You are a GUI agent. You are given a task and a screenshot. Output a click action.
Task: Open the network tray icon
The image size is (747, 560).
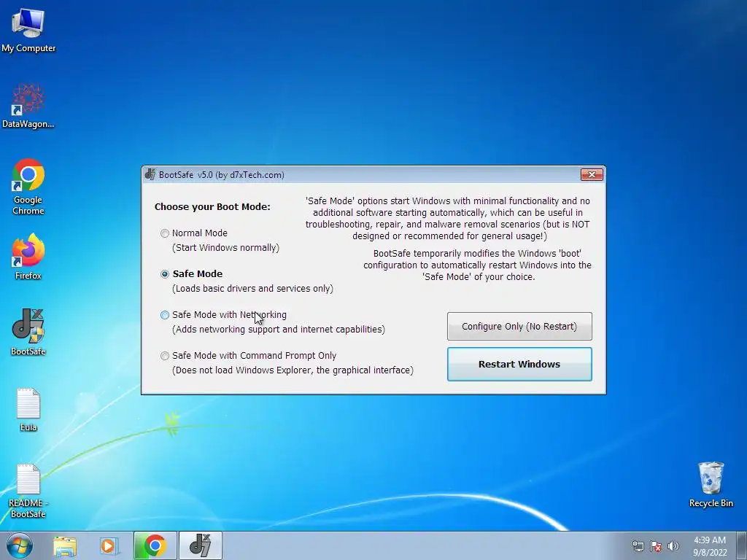[x=638, y=546]
